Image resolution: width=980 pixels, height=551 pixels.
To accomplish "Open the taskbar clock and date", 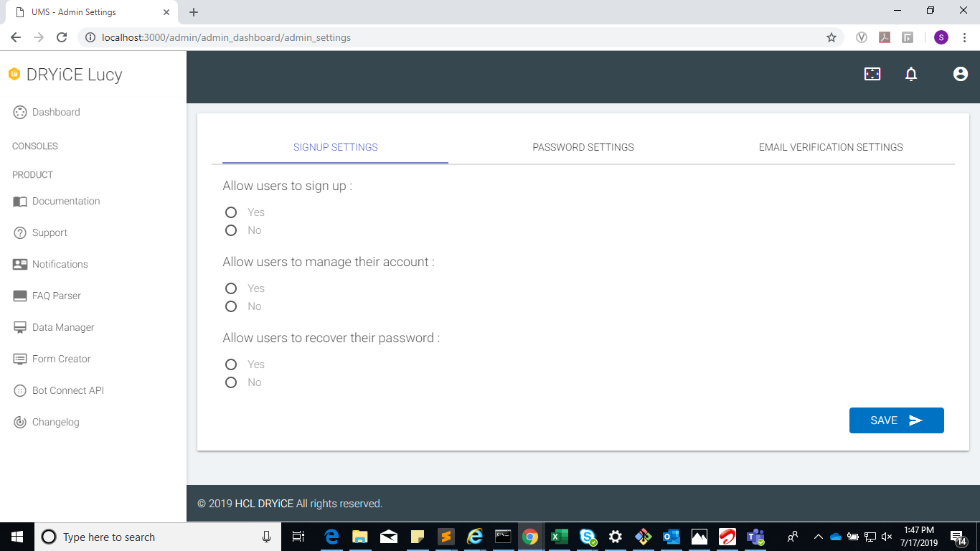I will click(x=919, y=537).
